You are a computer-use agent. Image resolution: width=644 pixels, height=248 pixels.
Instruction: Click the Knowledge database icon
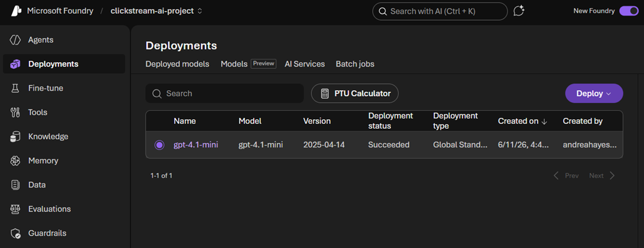pos(15,137)
